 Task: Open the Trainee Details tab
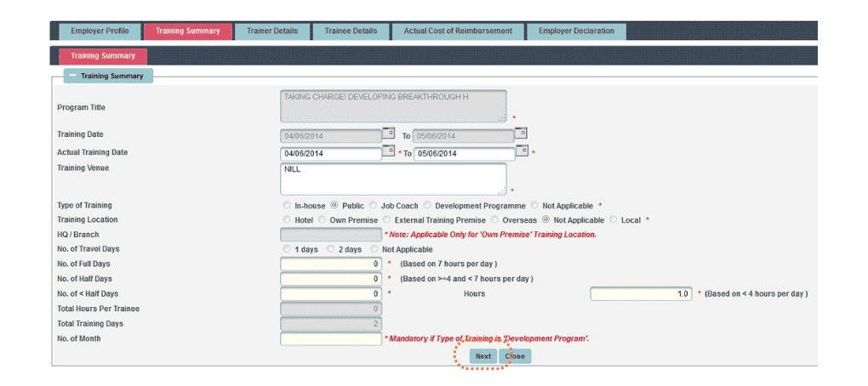point(351,31)
